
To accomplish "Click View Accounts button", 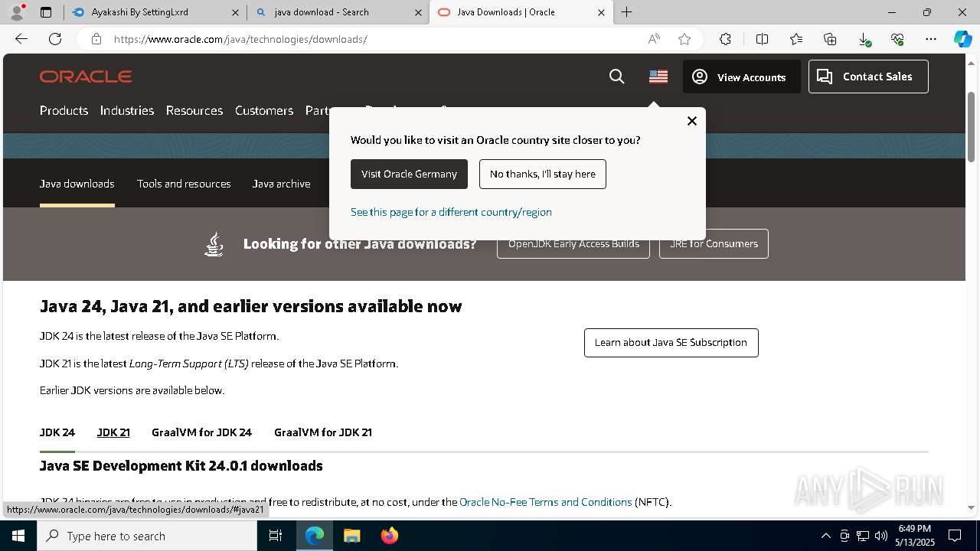I will point(741,77).
